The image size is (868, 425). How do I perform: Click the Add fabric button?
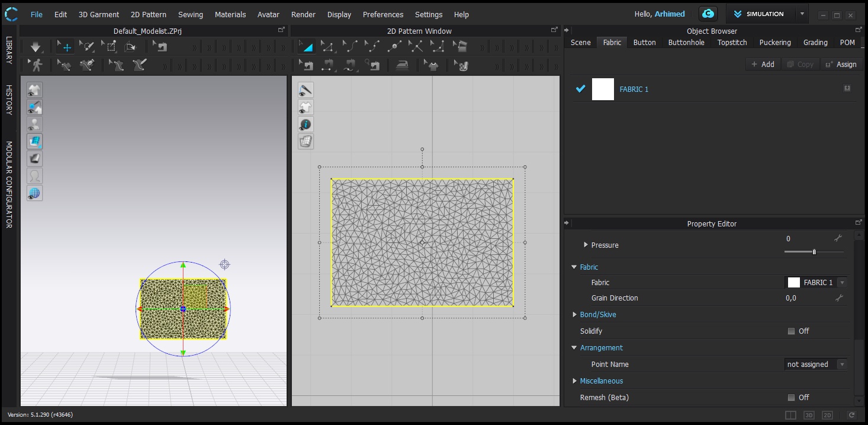coord(763,64)
